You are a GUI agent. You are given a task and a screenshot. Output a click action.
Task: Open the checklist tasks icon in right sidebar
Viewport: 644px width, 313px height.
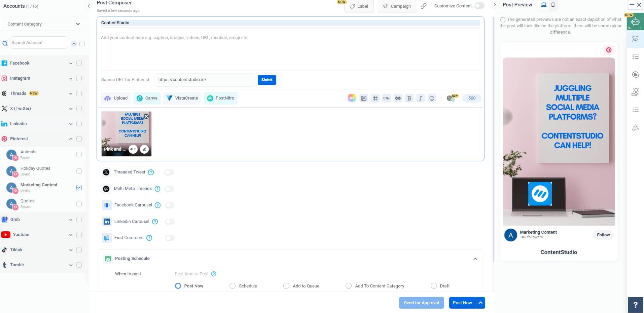click(635, 57)
